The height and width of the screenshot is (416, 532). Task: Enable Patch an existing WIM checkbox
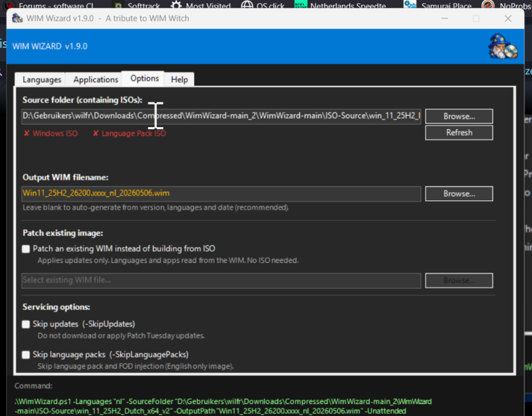(26, 249)
